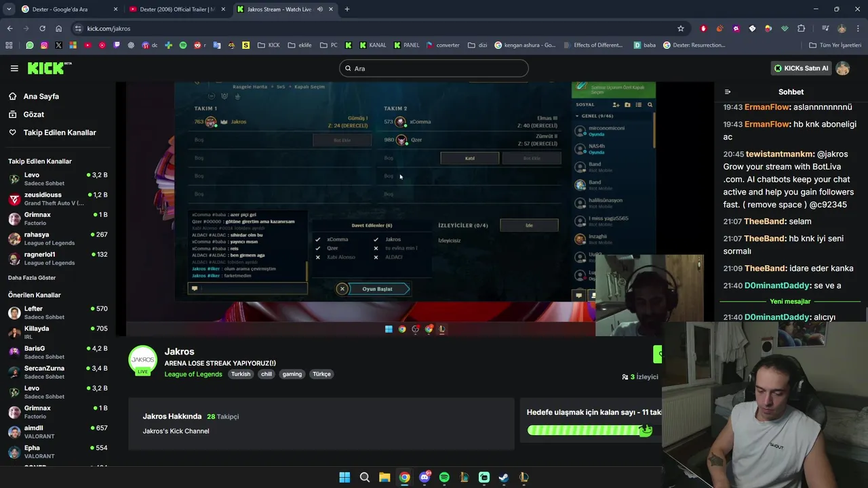Click the Ara search field

point(434,68)
